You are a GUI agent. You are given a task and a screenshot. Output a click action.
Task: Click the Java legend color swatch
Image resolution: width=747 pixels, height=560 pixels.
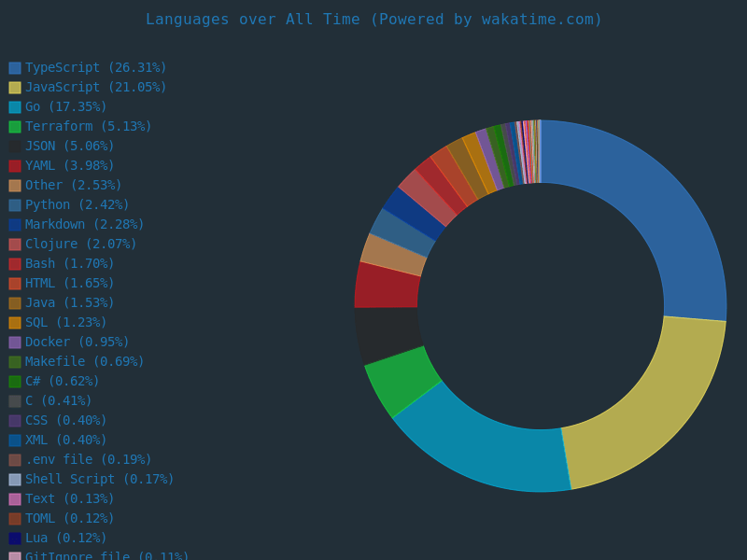pos(15,302)
